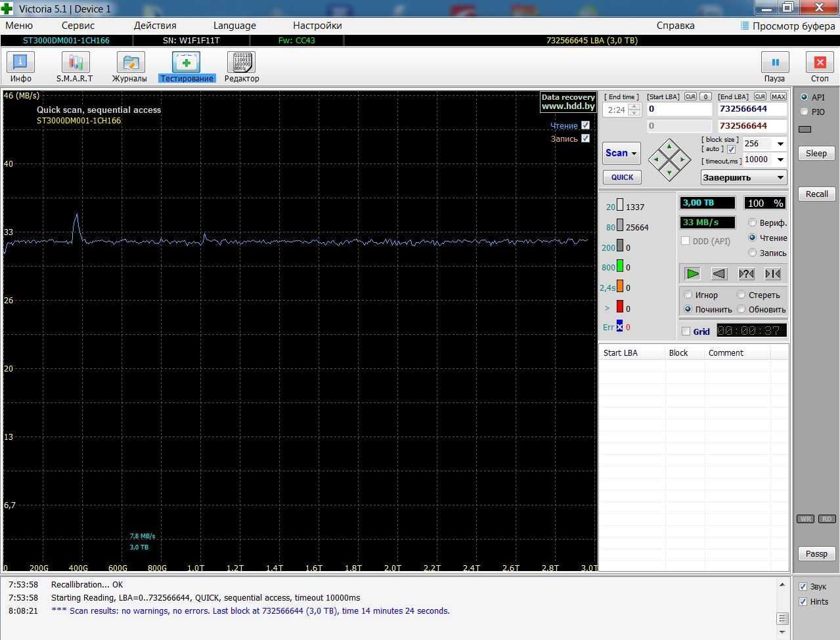Open the S.M.A.R.T attributes view
Image resolution: width=840 pixels, height=640 pixels.
[74, 67]
